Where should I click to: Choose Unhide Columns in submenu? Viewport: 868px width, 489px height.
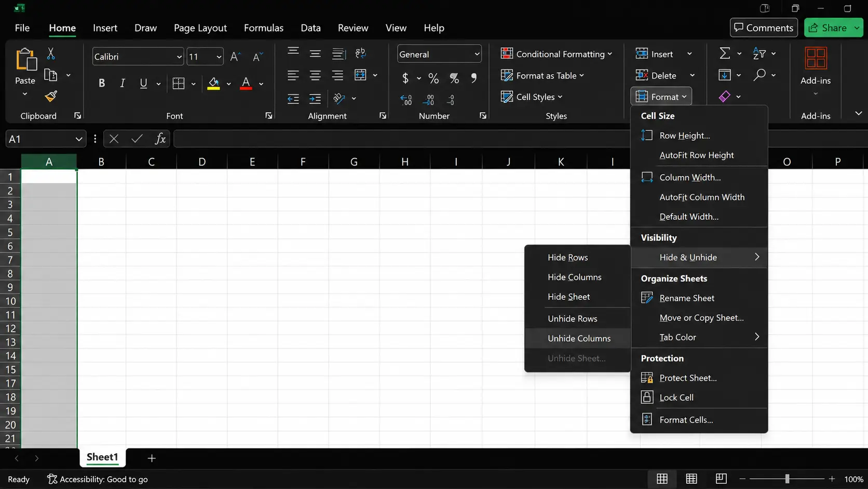click(578, 338)
